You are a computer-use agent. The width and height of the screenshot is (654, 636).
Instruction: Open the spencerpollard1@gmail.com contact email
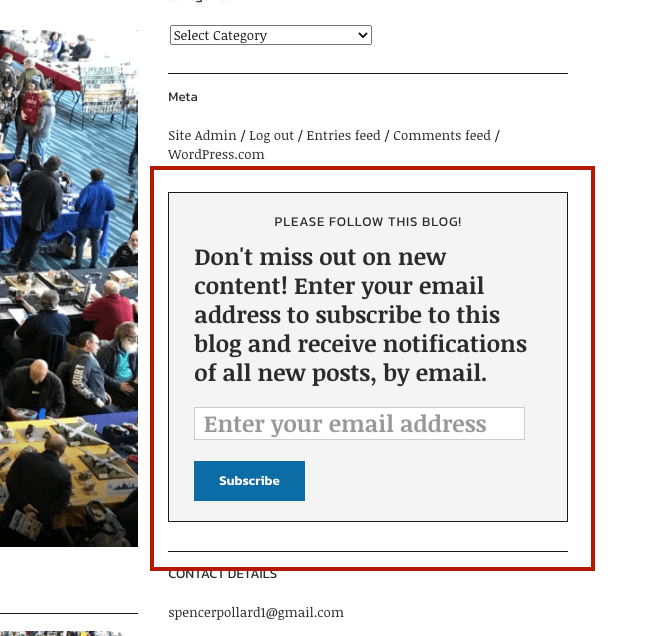tap(256, 612)
